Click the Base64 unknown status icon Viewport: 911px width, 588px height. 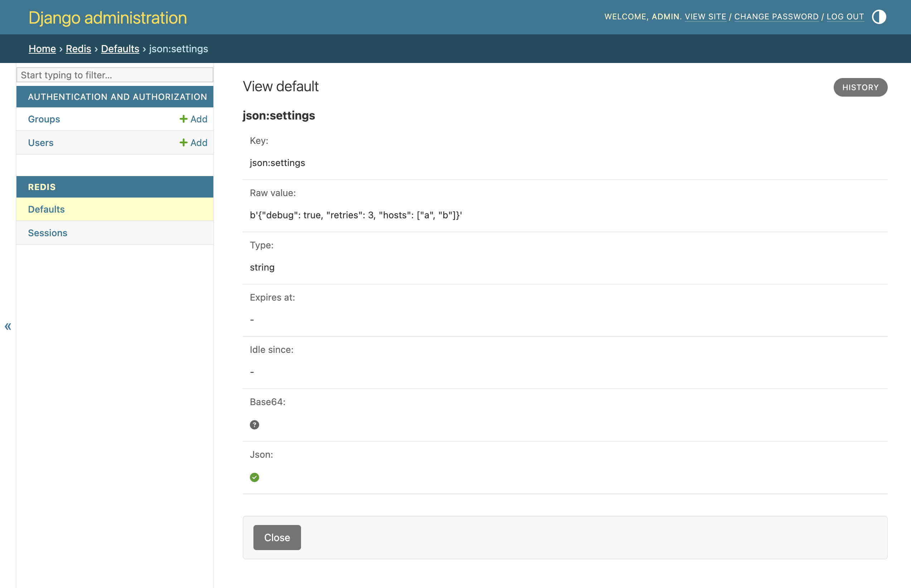click(254, 424)
